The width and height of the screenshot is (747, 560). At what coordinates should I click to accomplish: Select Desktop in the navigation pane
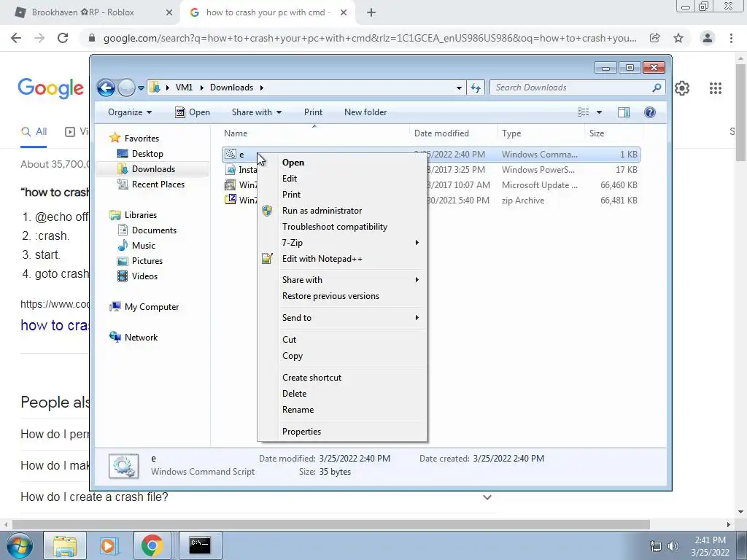[x=140, y=154]
